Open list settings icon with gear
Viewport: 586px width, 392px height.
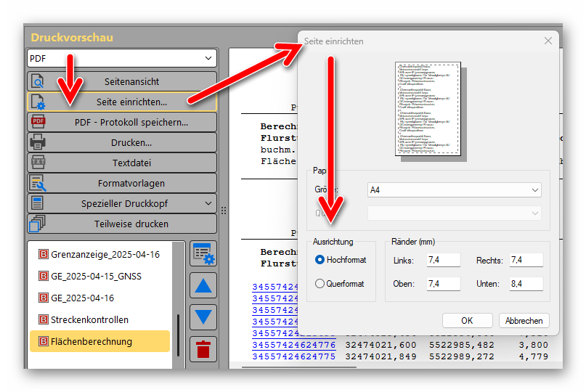pos(203,253)
